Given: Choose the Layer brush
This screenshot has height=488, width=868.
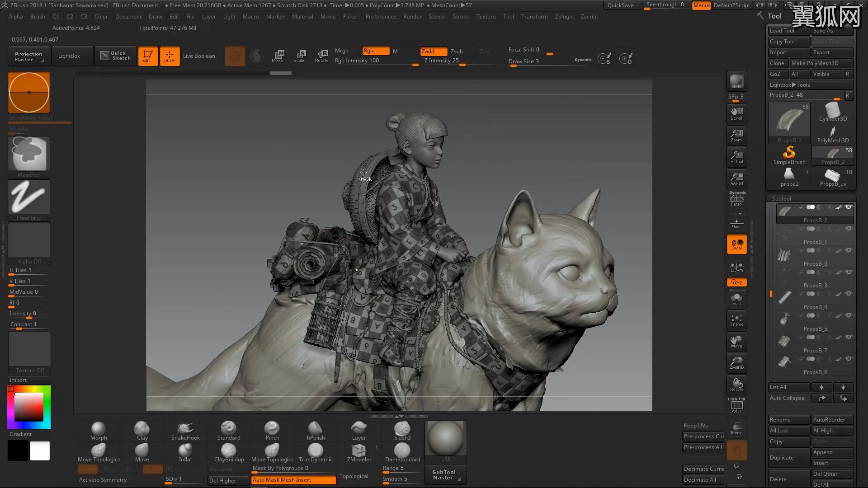Looking at the screenshot, I should [359, 431].
